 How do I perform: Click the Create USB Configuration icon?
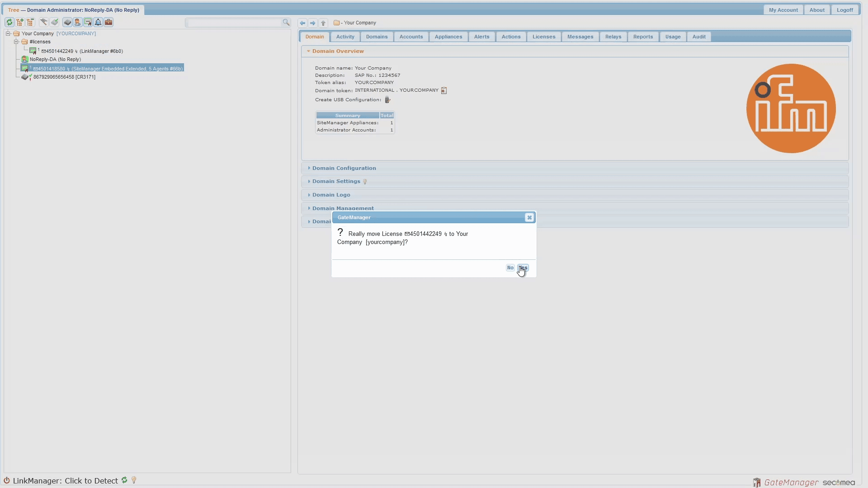(x=387, y=100)
